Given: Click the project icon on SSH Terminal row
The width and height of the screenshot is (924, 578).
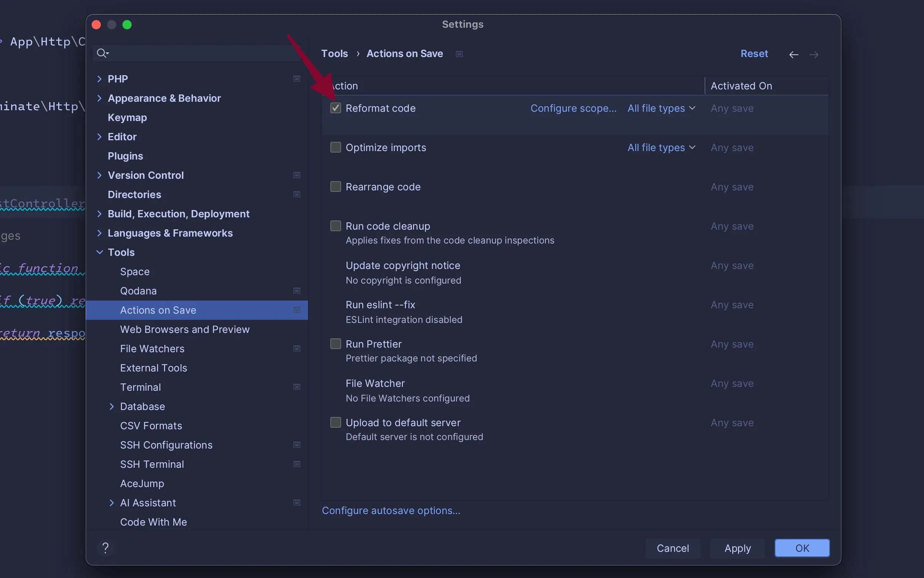Looking at the screenshot, I should click(x=297, y=464).
